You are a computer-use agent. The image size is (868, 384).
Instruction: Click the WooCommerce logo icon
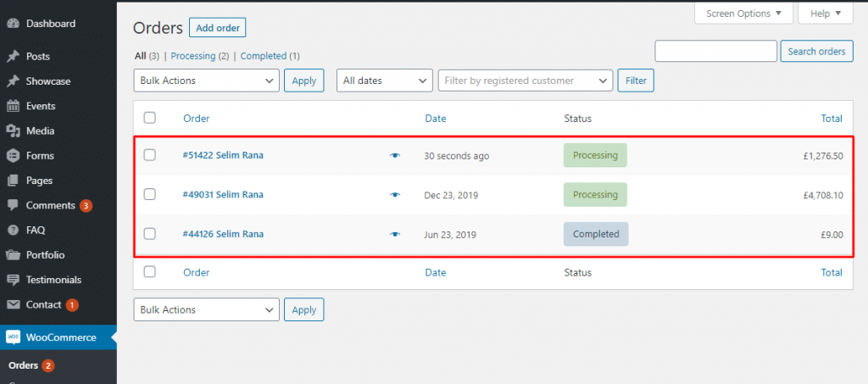pos(13,337)
